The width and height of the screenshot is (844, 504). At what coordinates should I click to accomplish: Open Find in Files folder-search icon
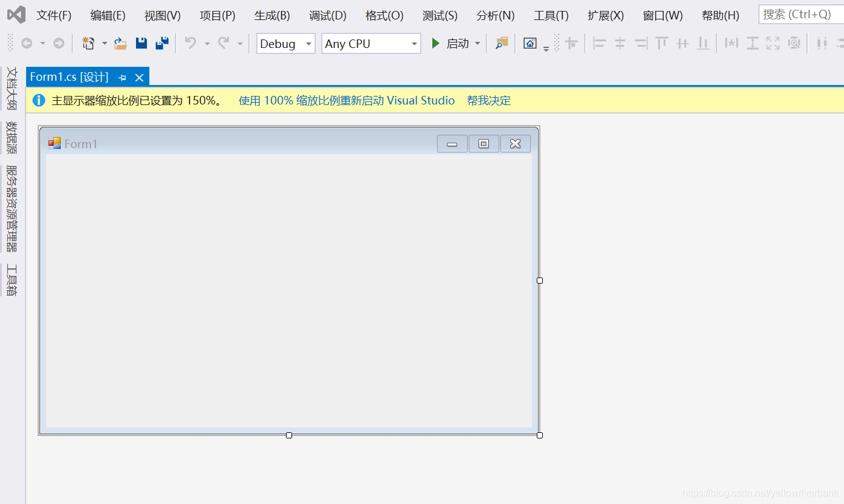pos(502,43)
